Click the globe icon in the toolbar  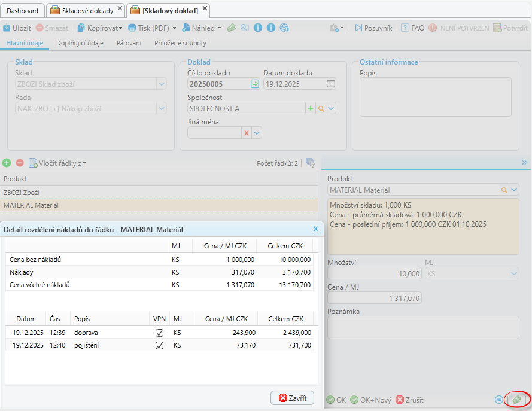284,28
